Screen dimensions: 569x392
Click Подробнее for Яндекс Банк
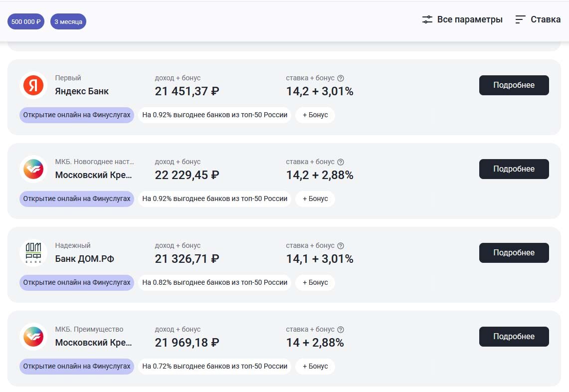click(514, 85)
